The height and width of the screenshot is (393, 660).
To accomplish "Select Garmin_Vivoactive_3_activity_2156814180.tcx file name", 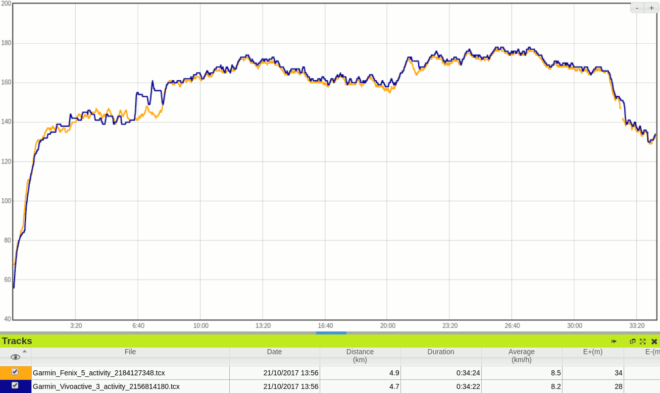I will tap(106, 386).
